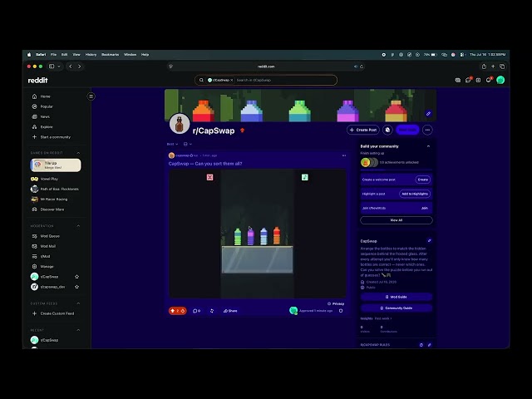Collapse the Games on Reddit section
This screenshot has width=532, height=399.
78,153
